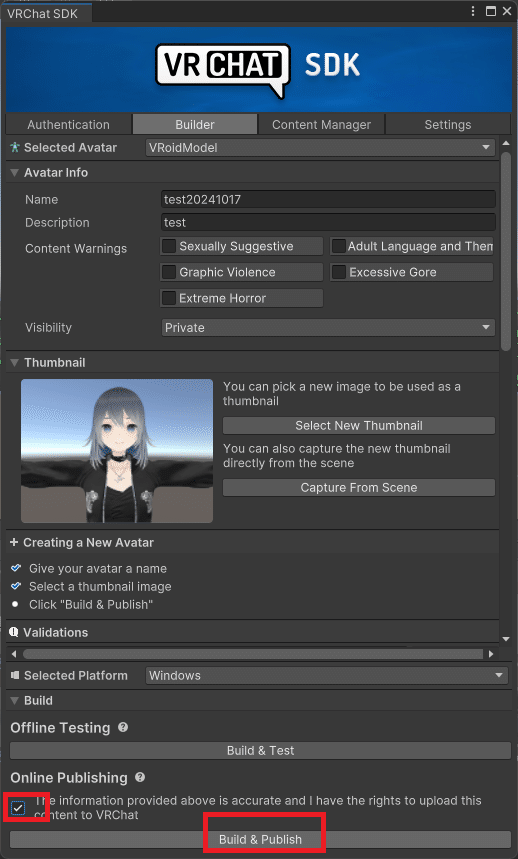
Task: Click Select New Thumbnail button
Action: coord(359,426)
